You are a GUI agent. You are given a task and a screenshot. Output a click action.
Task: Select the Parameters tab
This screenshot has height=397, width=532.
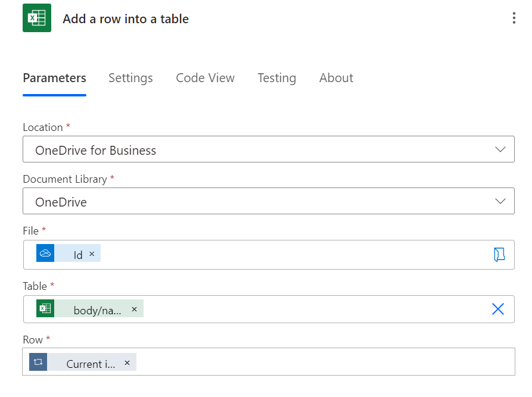coord(54,78)
